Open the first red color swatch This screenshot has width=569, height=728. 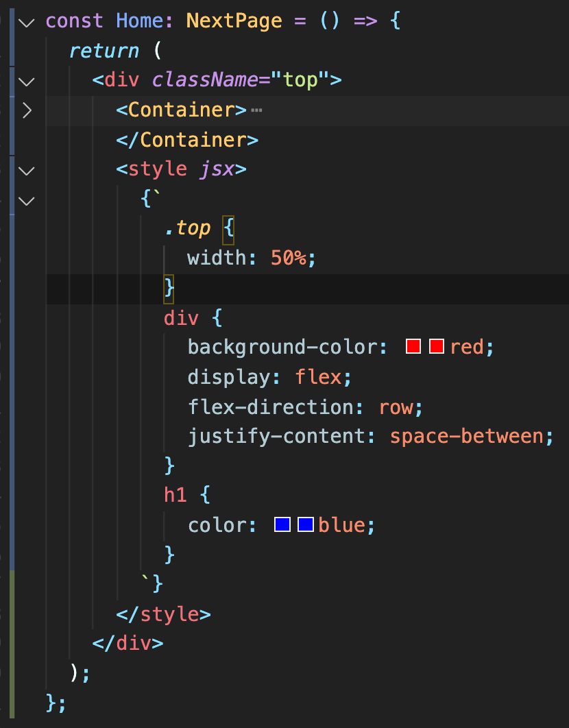413,346
